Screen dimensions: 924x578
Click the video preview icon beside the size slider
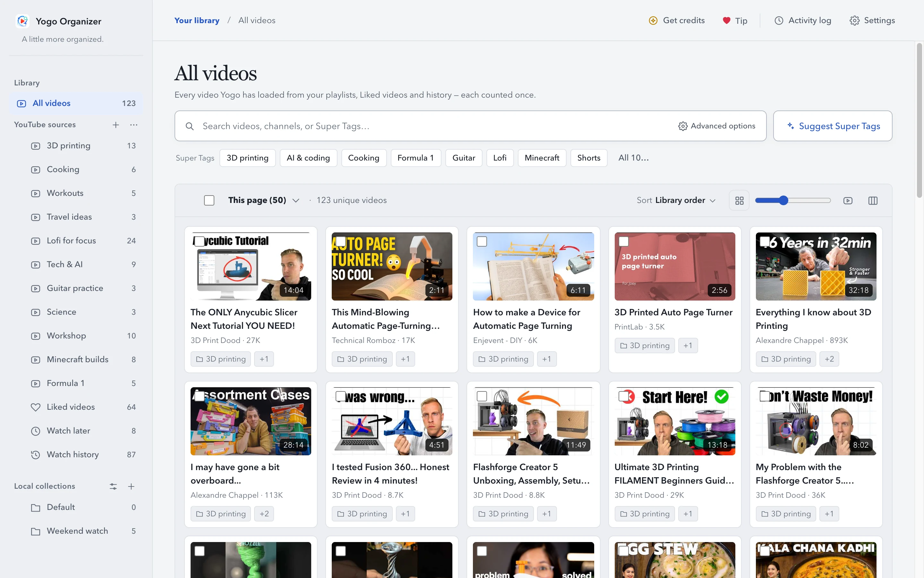848,201
